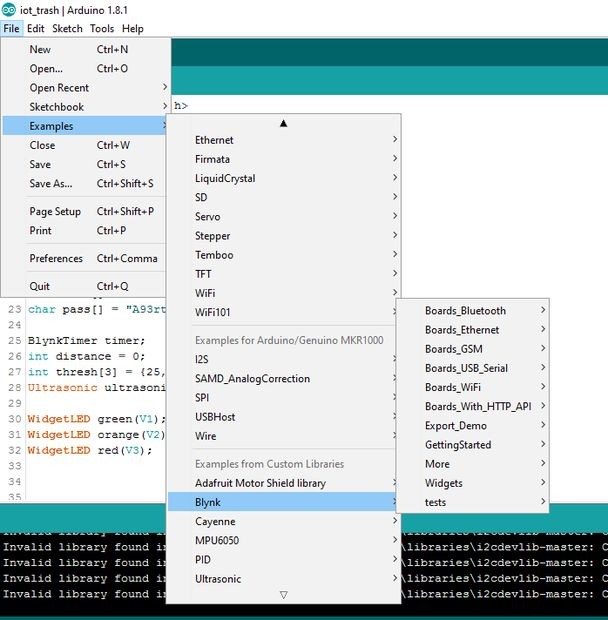Open the MPU6050 examples submenu

pyautogui.click(x=283, y=540)
